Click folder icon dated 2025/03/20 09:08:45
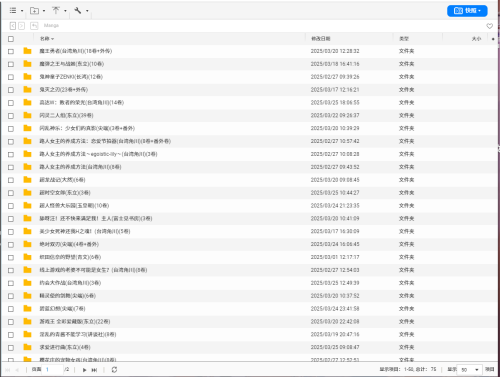The width and height of the screenshot is (500, 377). point(27,180)
